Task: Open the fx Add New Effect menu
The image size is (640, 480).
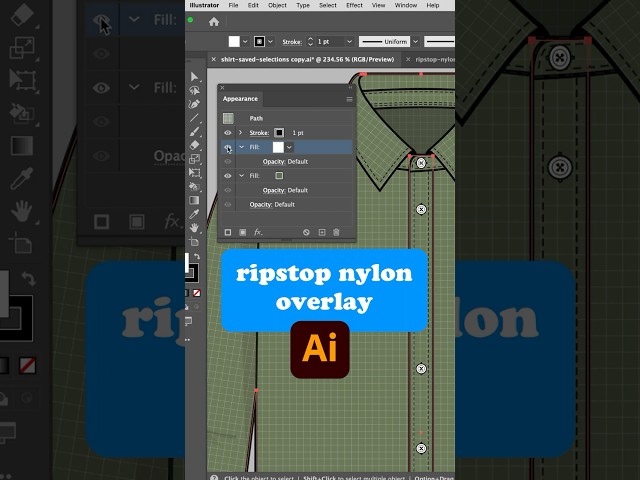Action: (x=258, y=232)
